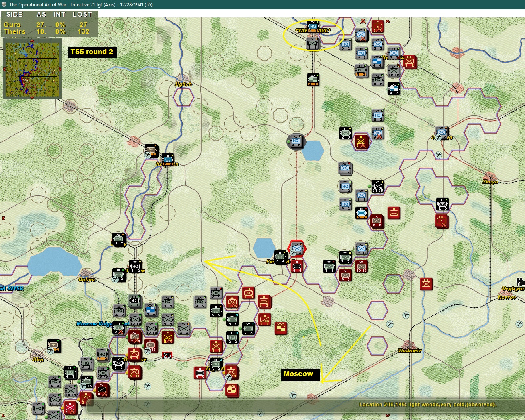Select the blue HQ counter on Yaroslavl
Viewport: 525px width, 420px height.
coord(313,27)
